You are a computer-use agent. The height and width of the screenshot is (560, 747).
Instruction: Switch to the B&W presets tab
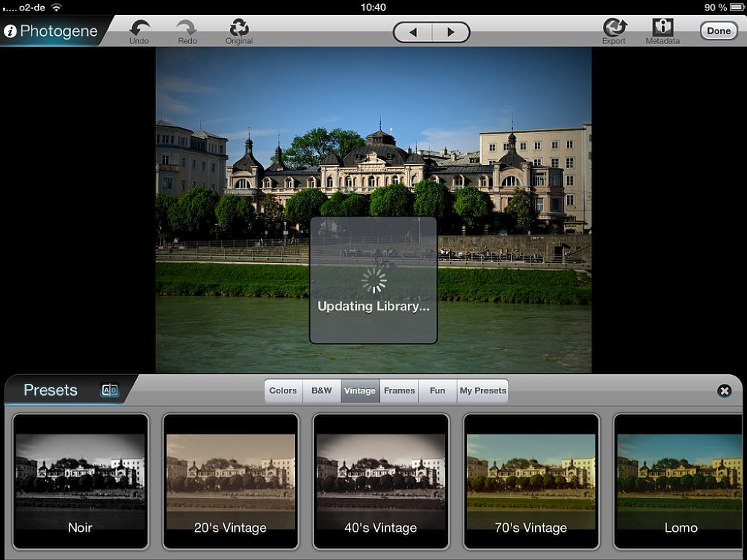(x=322, y=391)
